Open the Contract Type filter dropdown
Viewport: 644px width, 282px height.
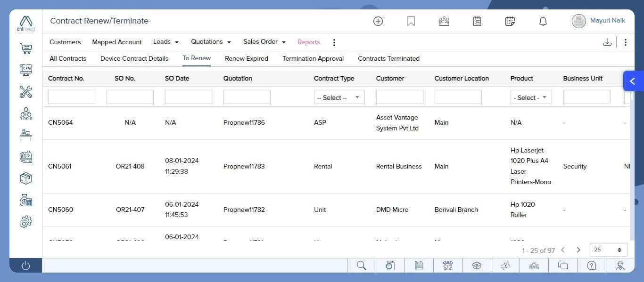point(339,97)
